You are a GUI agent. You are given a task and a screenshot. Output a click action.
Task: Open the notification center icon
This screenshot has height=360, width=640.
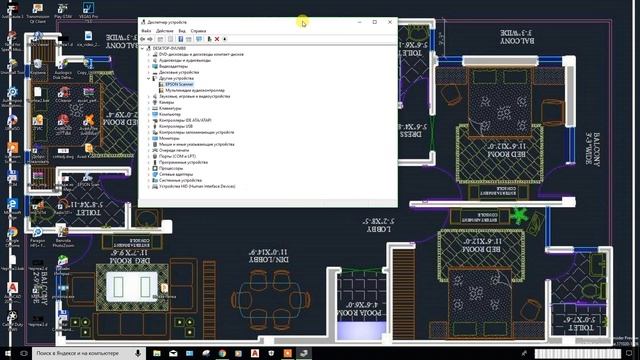click(x=629, y=353)
